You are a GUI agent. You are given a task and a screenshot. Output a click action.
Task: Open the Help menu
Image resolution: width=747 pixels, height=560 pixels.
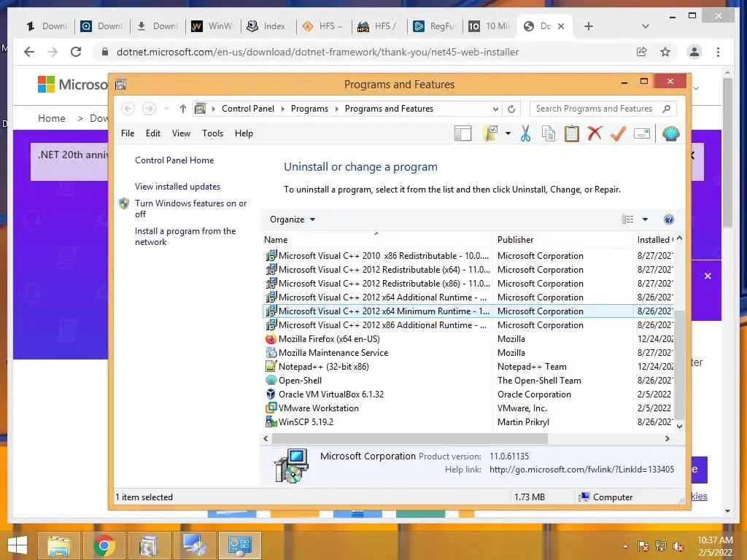pyautogui.click(x=244, y=133)
